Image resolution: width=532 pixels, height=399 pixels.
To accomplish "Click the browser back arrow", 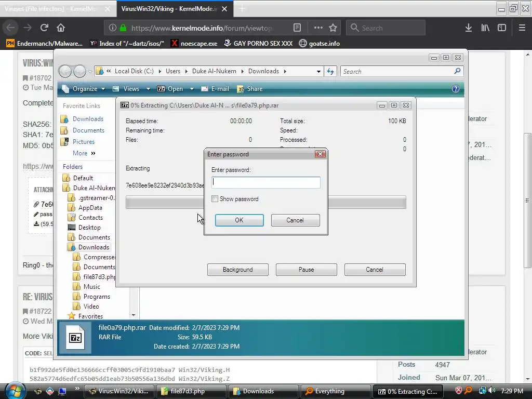I will point(11,28).
